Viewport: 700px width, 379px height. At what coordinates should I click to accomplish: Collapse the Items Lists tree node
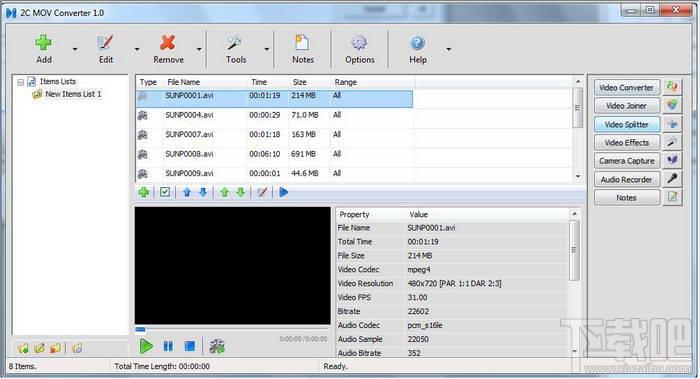tap(21, 82)
